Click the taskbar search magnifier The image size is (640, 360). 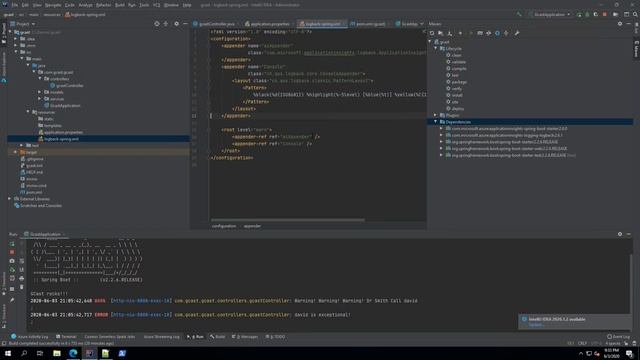click(x=24, y=353)
